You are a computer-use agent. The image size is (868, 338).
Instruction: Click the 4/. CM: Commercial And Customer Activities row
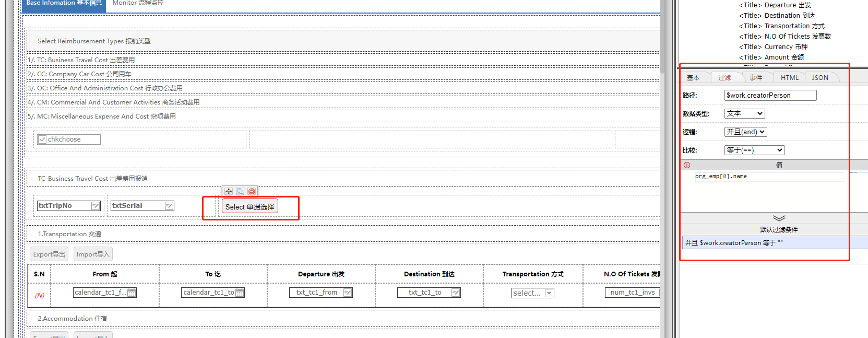point(343,102)
